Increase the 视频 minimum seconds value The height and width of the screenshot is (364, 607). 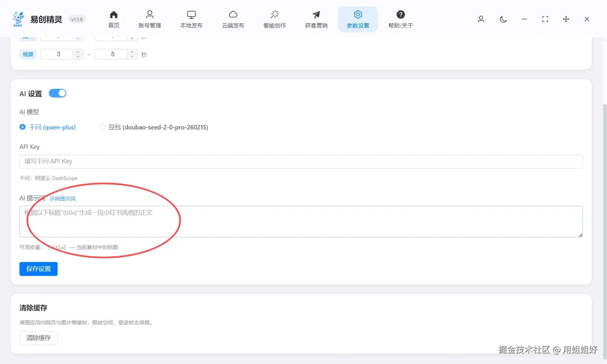(78, 52)
